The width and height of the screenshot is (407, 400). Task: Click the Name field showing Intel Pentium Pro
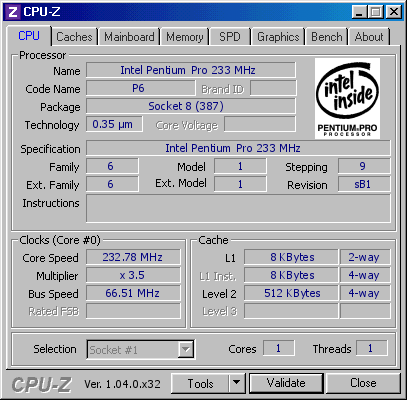(191, 70)
